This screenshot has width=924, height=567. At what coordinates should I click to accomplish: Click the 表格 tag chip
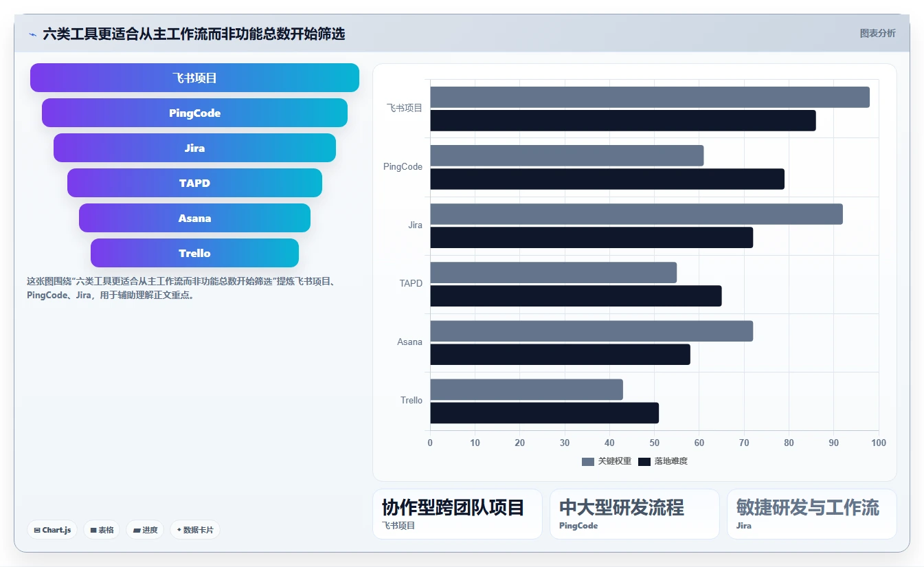point(102,530)
